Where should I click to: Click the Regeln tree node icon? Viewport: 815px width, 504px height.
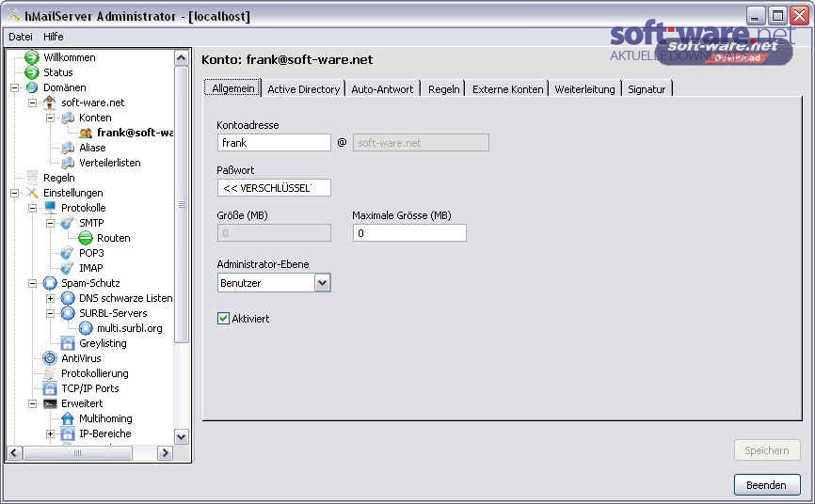pyautogui.click(x=32, y=178)
